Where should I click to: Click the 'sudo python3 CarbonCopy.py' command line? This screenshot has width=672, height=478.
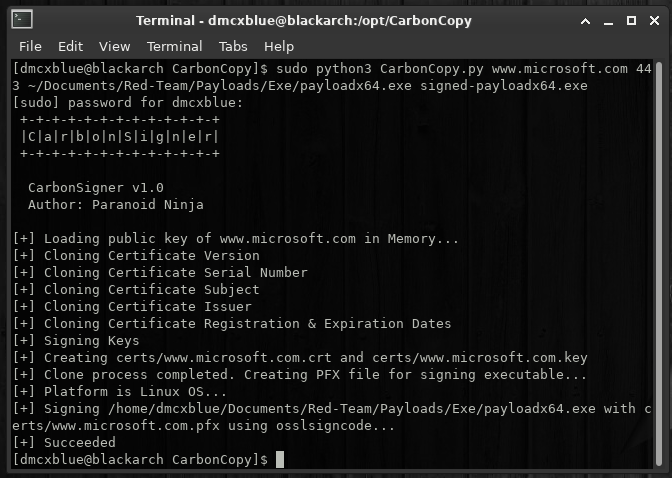(x=332, y=77)
